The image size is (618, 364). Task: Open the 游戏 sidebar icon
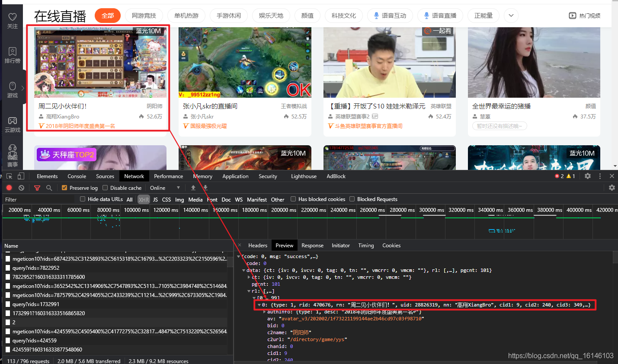coord(13,86)
